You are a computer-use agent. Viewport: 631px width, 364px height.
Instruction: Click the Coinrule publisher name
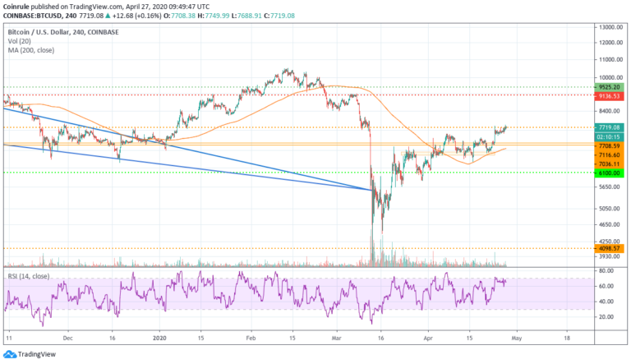(x=16, y=7)
